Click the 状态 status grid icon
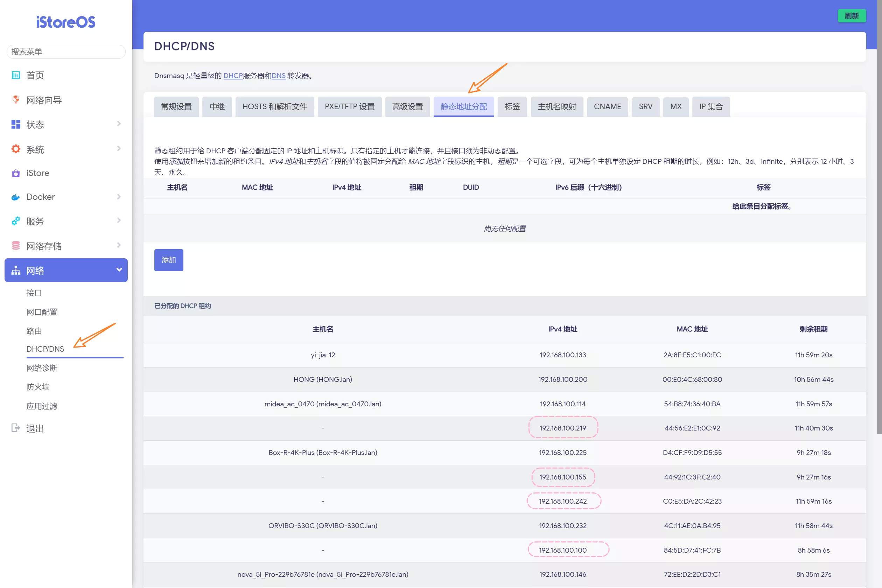This screenshot has width=882, height=588. click(x=16, y=125)
